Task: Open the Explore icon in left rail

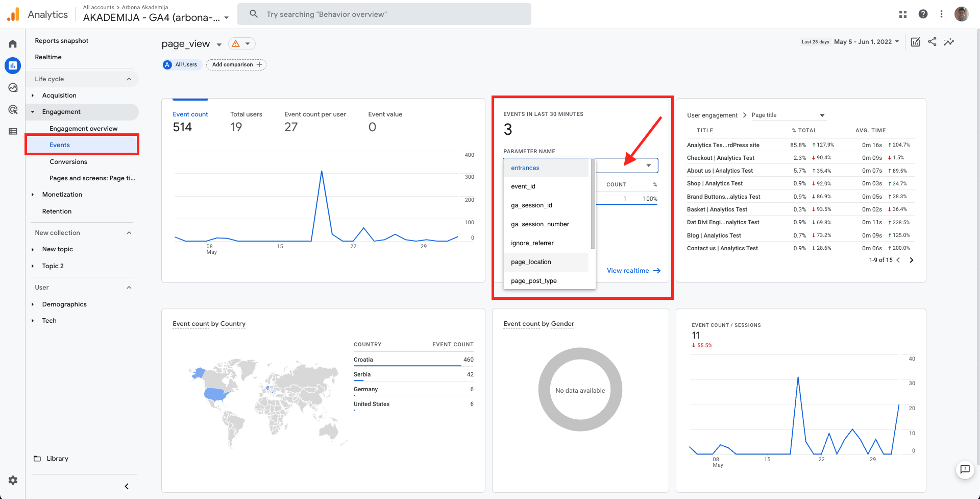Action: (x=13, y=88)
